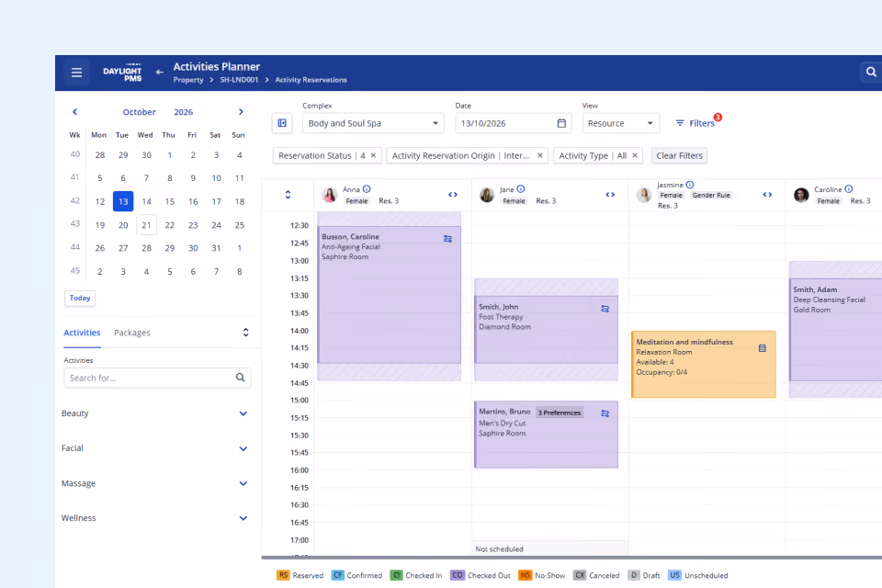Go to next month in calendar
The height and width of the screenshot is (588, 882).
pos(241,112)
